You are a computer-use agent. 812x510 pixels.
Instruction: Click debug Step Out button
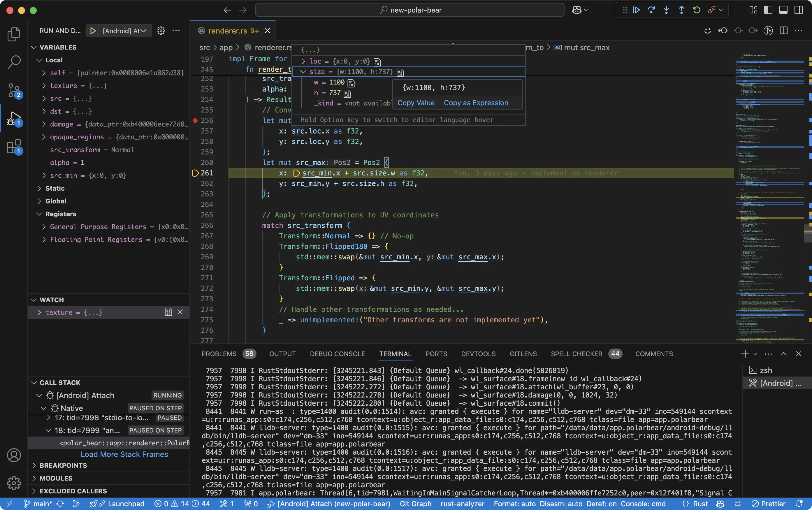[x=681, y=10]
